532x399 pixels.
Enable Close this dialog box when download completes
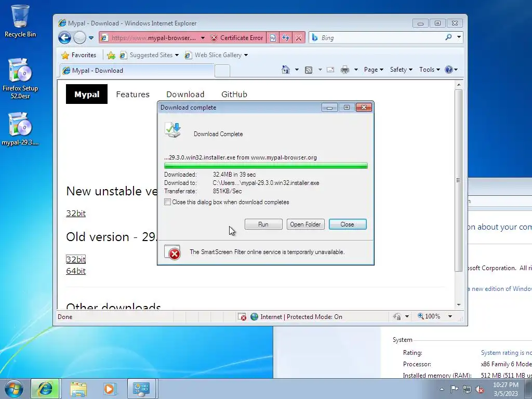167,202
